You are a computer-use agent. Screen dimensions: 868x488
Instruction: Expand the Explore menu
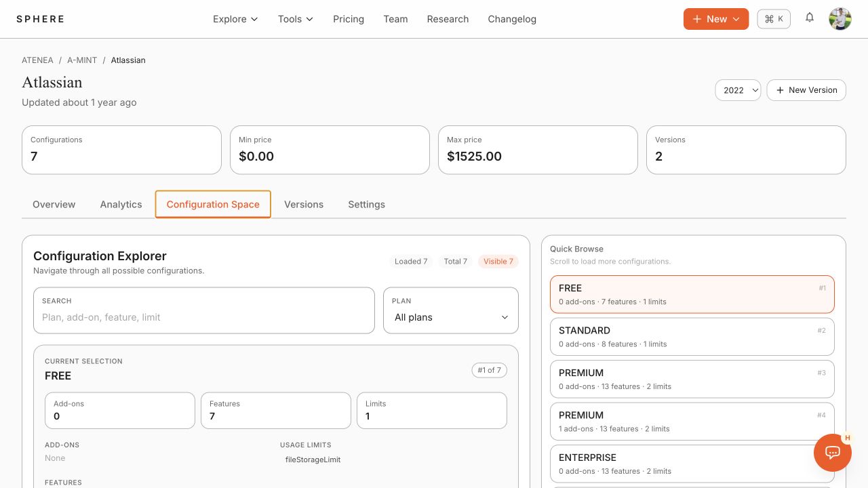coord(235,19)
